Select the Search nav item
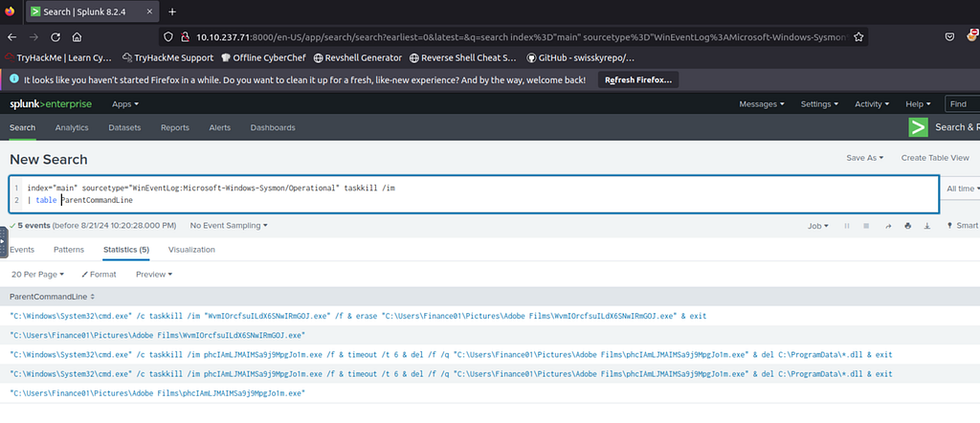This screenshot has width=980, height=423. point(23,127)
